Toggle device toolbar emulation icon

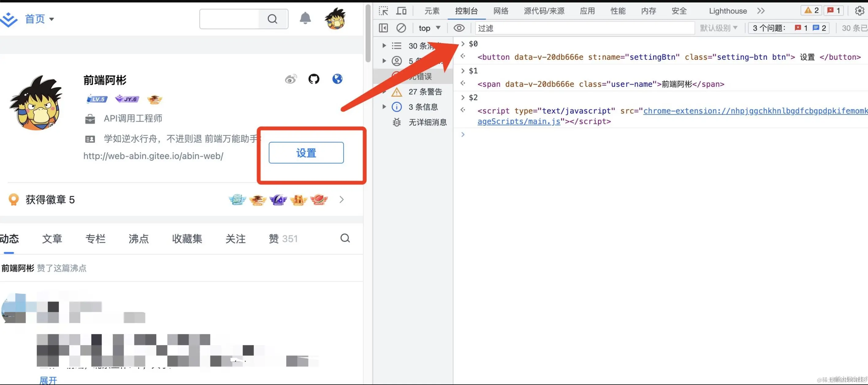coord(401,11)
